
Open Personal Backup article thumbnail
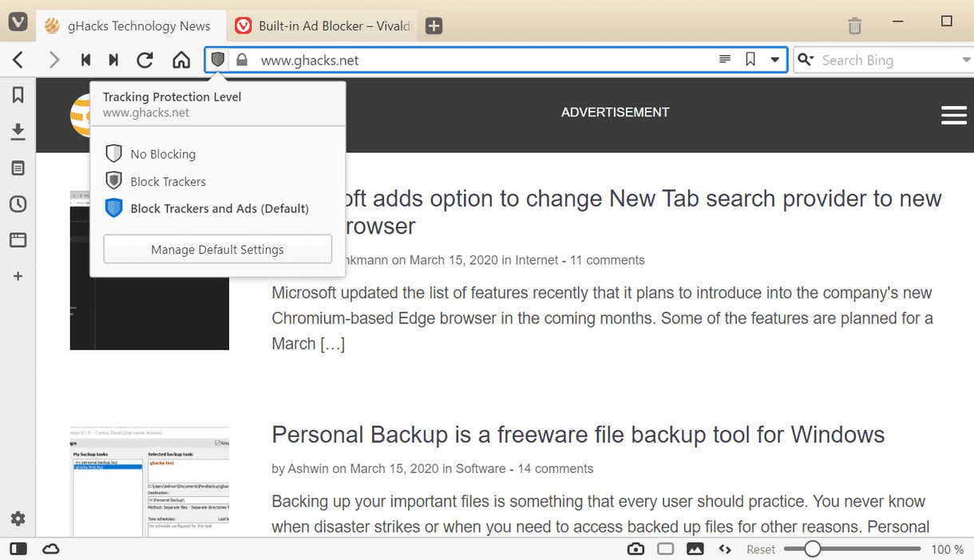(x=149, y=482)
